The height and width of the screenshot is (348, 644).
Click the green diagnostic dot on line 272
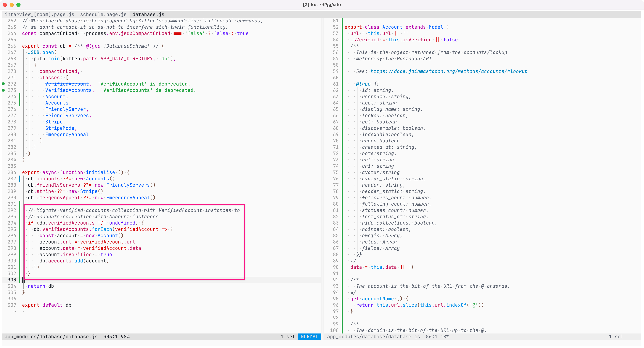(3, 84)
